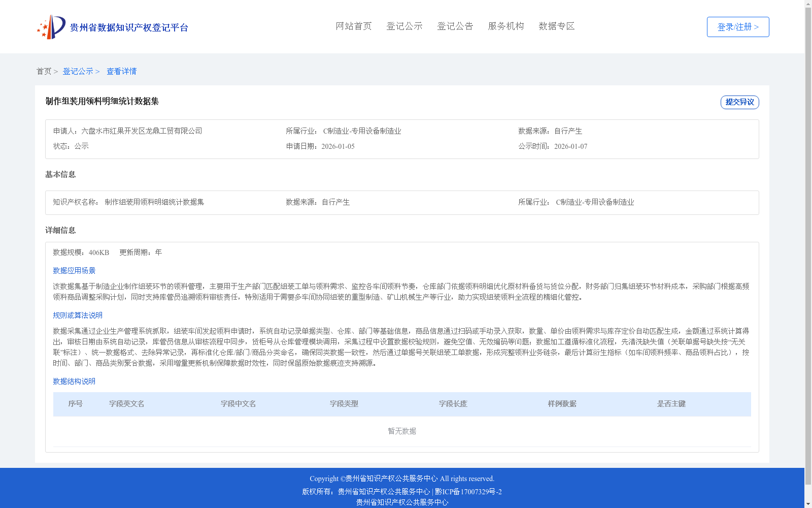
Task: Click the scrollbar down arrow
Action: coord(808,504)
